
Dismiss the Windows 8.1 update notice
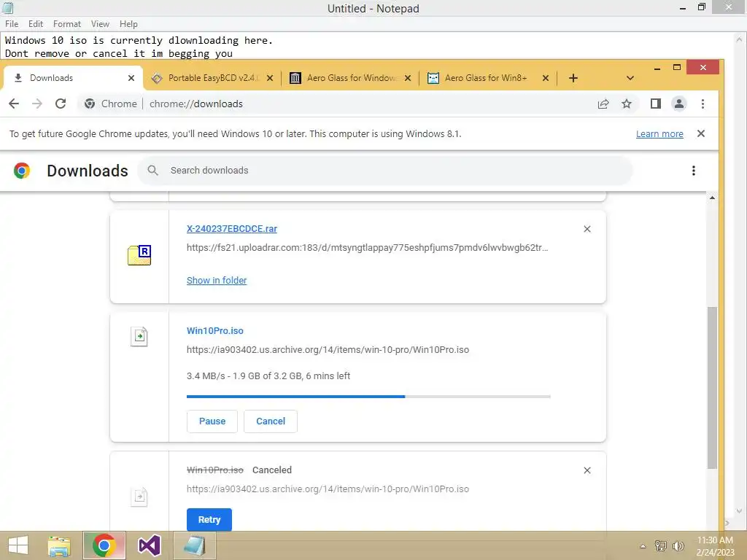pos(701,134)
